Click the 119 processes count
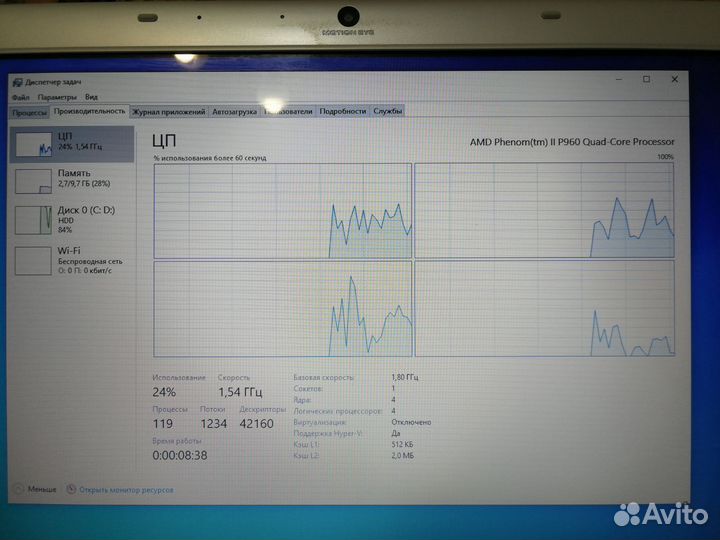 (163, 423)
